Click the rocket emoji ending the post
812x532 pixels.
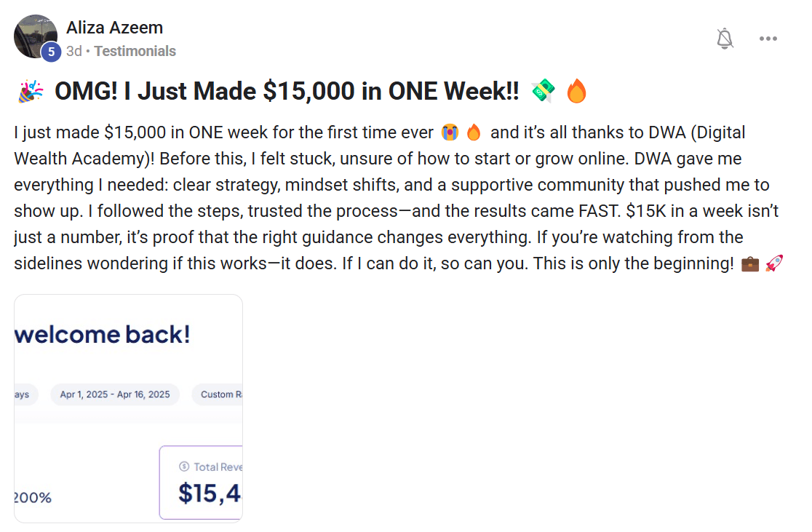[x=774, y=263]
